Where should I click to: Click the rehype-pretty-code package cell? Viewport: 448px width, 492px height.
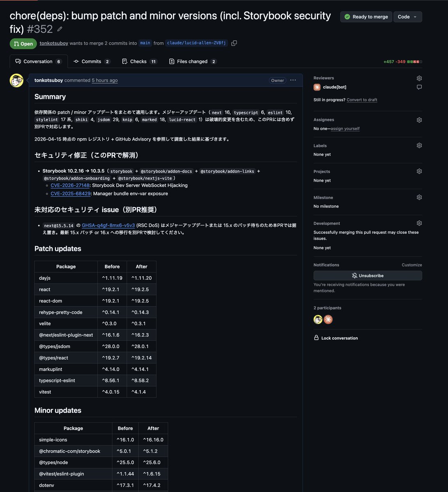[x=66, y=312]
